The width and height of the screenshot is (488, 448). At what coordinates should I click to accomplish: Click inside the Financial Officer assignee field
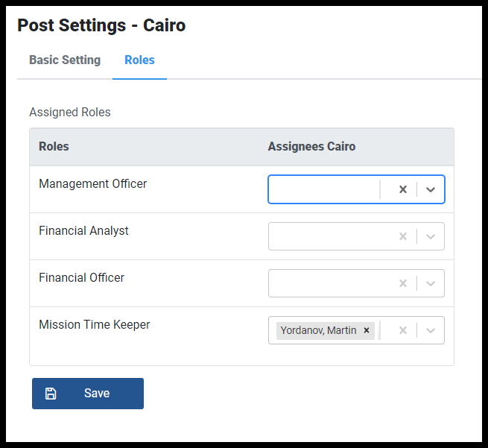click(330, 283)
